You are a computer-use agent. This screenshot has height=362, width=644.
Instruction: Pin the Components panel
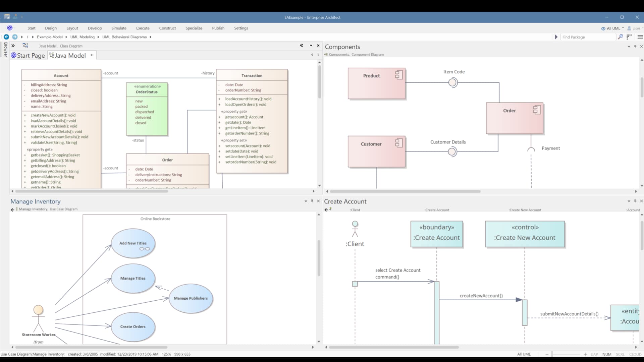point(635,46)
